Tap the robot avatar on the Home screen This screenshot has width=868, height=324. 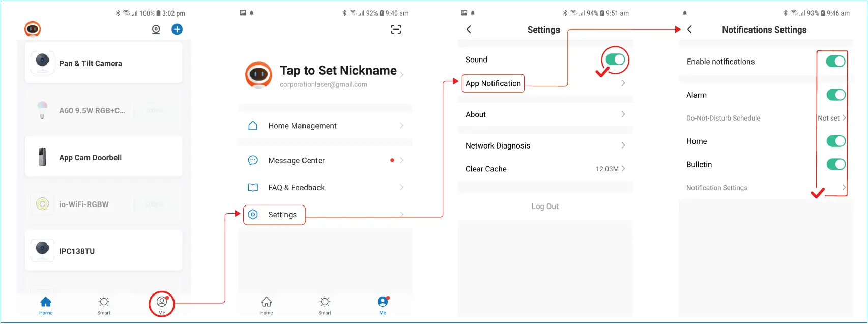pyautogui.click(x=33, y=29)
